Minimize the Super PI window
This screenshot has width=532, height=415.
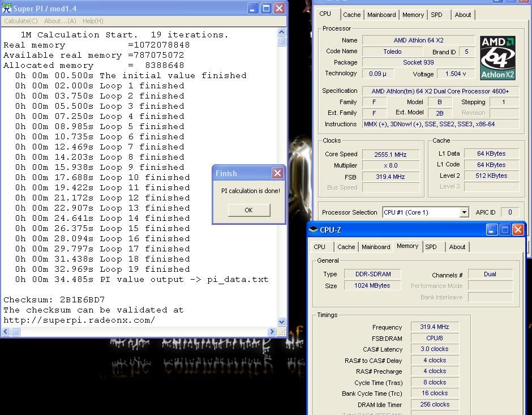click(x=253, y=8)
